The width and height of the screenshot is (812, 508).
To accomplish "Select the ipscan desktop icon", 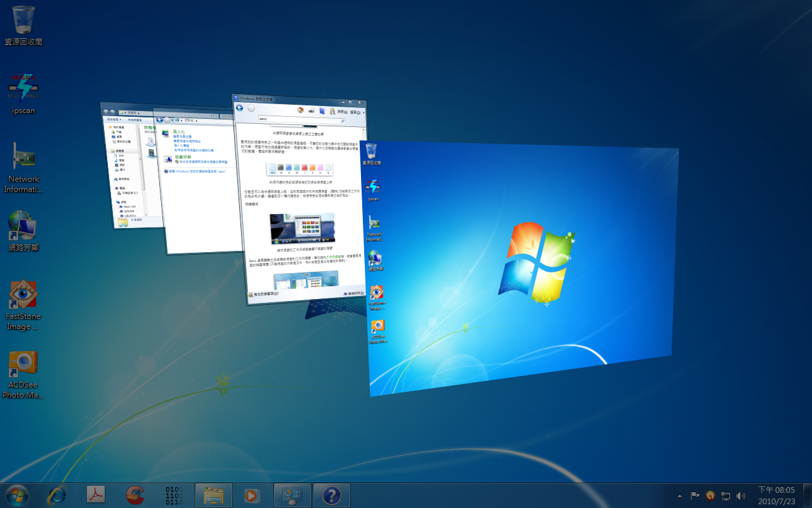I will click(23, 93).
